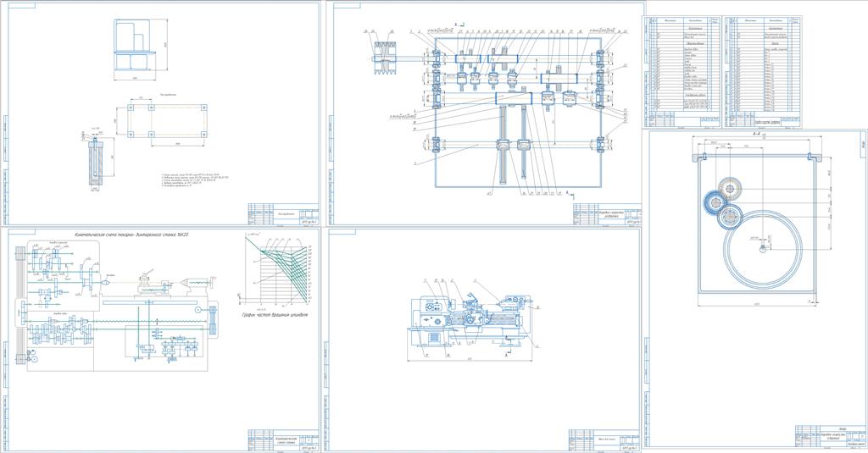The width and height of the screenshot is (868, 453).
Task: Select the title block of the gearbox unfolded sheet
Action: tap(608, 214)
